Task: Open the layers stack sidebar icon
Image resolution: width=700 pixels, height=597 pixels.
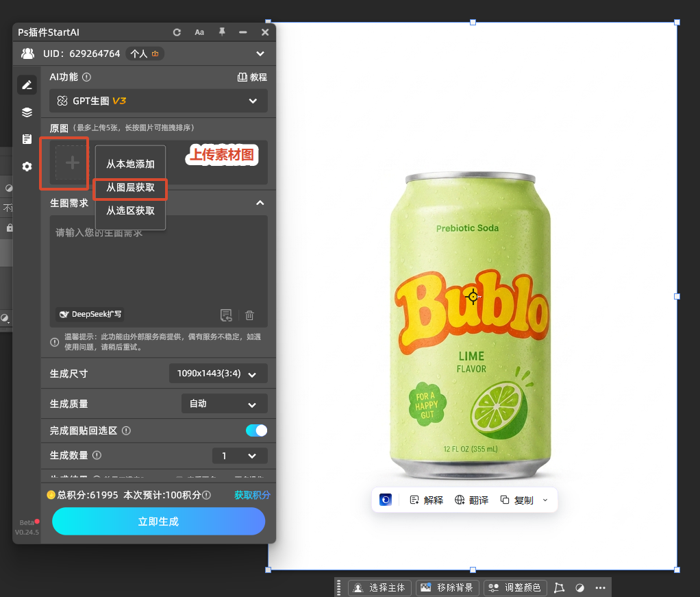Action: pyautogui.click(x=27, y=112)
